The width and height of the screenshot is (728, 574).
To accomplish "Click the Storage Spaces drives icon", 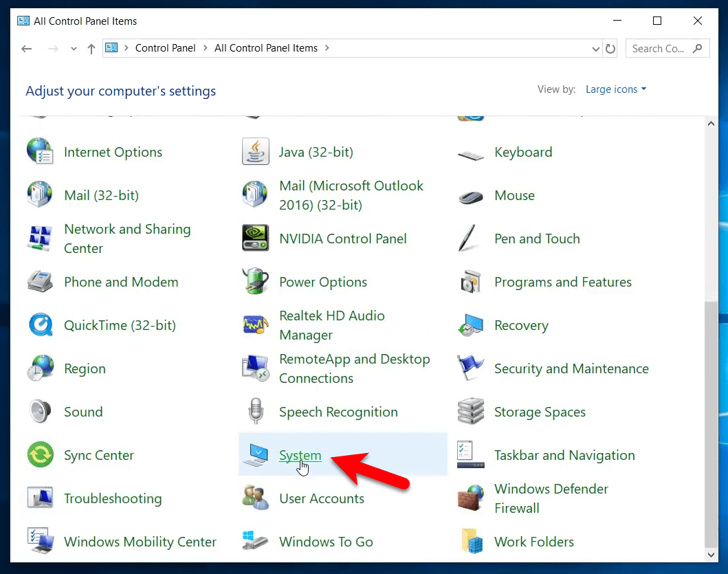I will (x=470, y=412).
